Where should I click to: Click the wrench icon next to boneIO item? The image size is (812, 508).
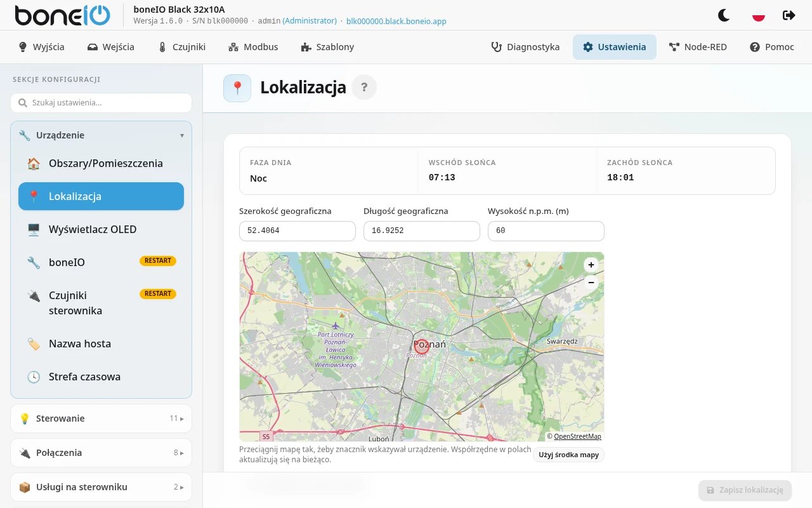coord(34,262)
